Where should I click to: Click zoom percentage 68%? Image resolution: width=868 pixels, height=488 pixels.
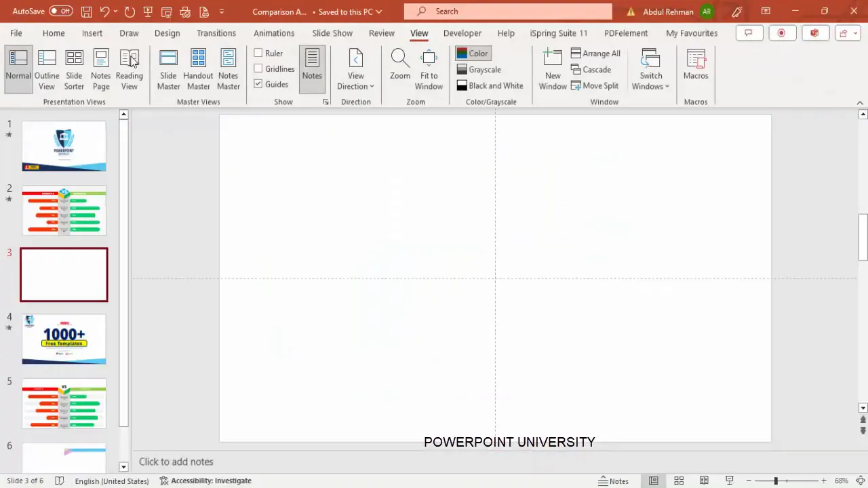(x=842, y=481)
